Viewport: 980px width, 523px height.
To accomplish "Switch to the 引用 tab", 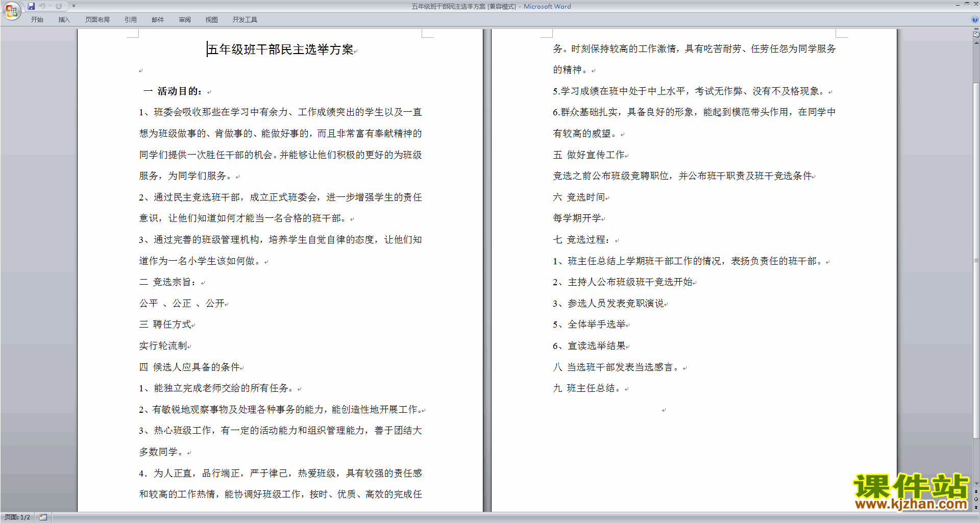I will click(130, 19).
